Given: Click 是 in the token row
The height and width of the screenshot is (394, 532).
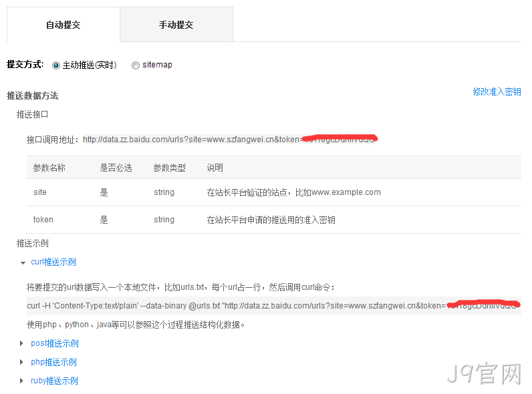Looking at the screenshot, I should click(104, 220).
